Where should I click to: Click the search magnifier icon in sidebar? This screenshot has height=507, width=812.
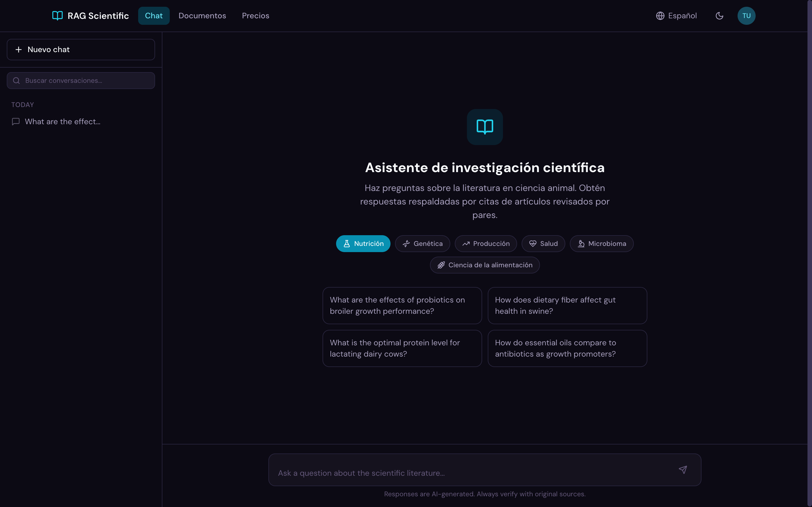point(16,81)
